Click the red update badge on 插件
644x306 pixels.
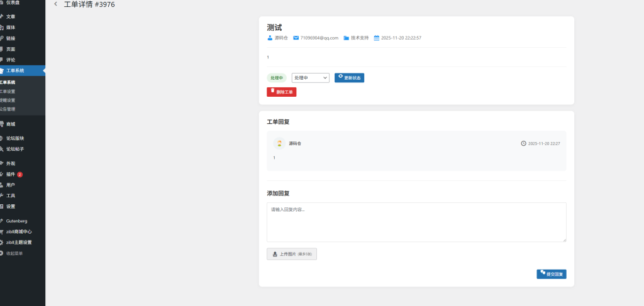coord(19,174)
